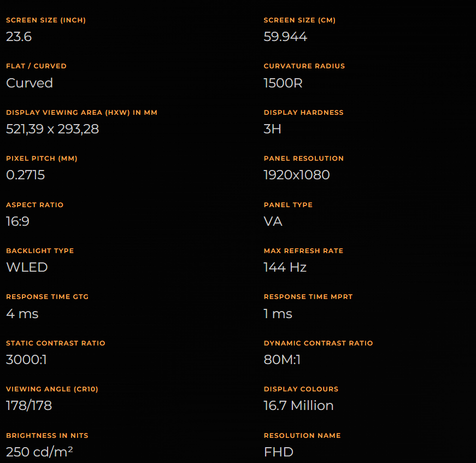The image size is (476, 463).
Task: Select the 521,39 x 293,28 viewing area value
Action: [x=52, y=129]
